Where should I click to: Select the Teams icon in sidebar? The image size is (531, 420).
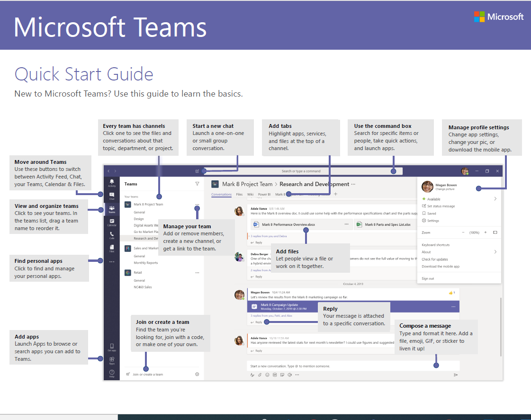(112, 209)
